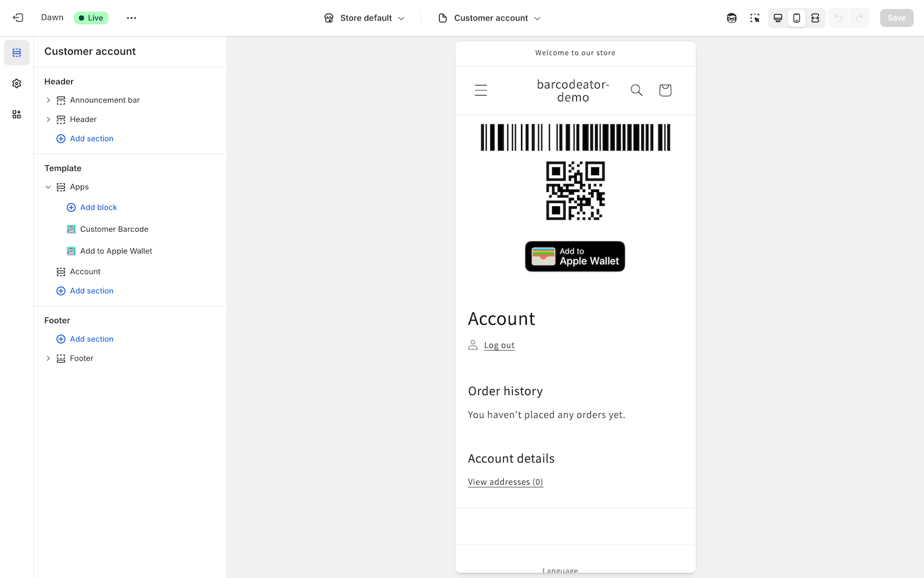Viewport: 924px width, 578px height.
Task: Activate the element selection tool
Action: coord(755,18)
